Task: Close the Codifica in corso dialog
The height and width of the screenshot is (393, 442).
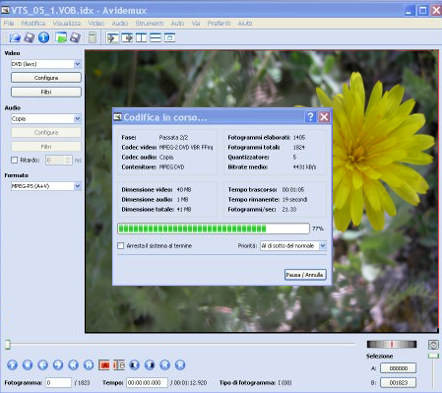Action: [x=324, y=117]
